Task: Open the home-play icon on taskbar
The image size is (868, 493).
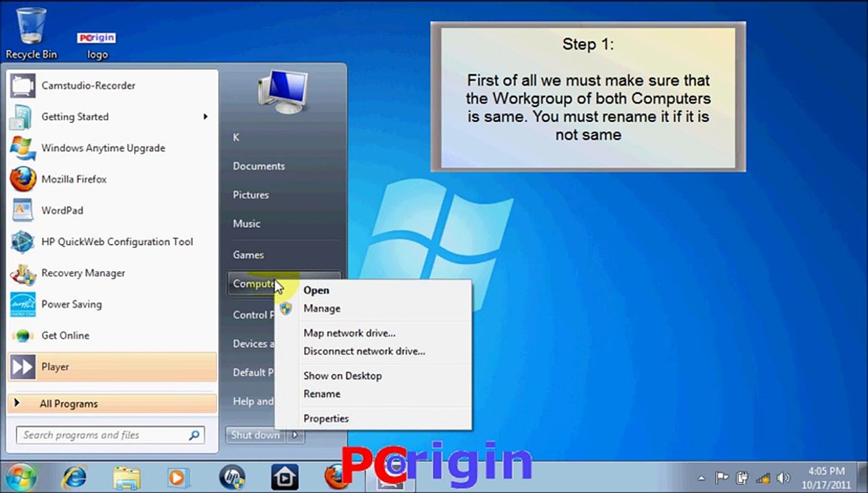Action: [284, 477]
